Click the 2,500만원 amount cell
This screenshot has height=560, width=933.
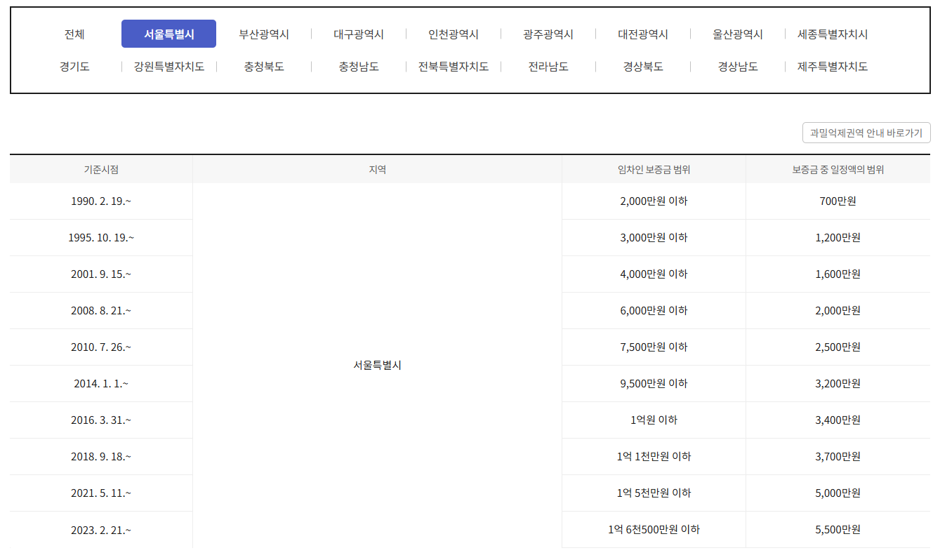(838, 347)
